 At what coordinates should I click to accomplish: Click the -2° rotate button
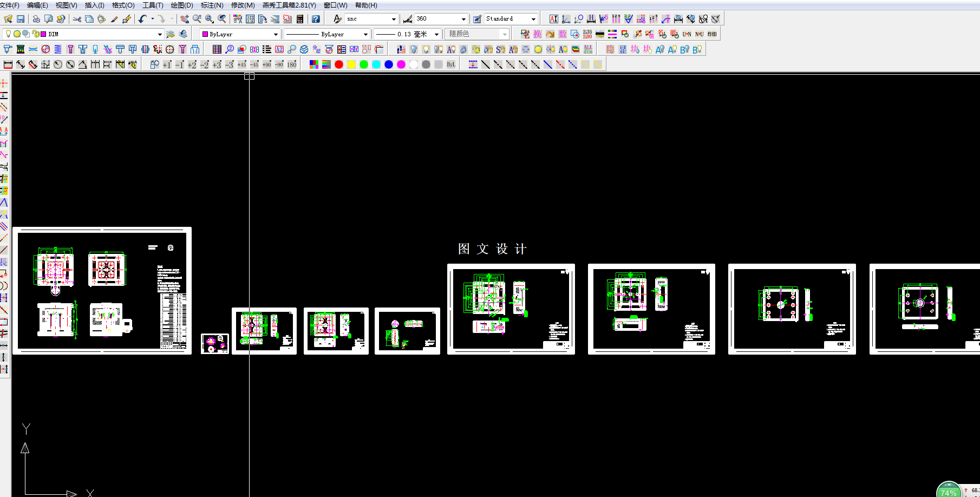[x=204, y=64]
